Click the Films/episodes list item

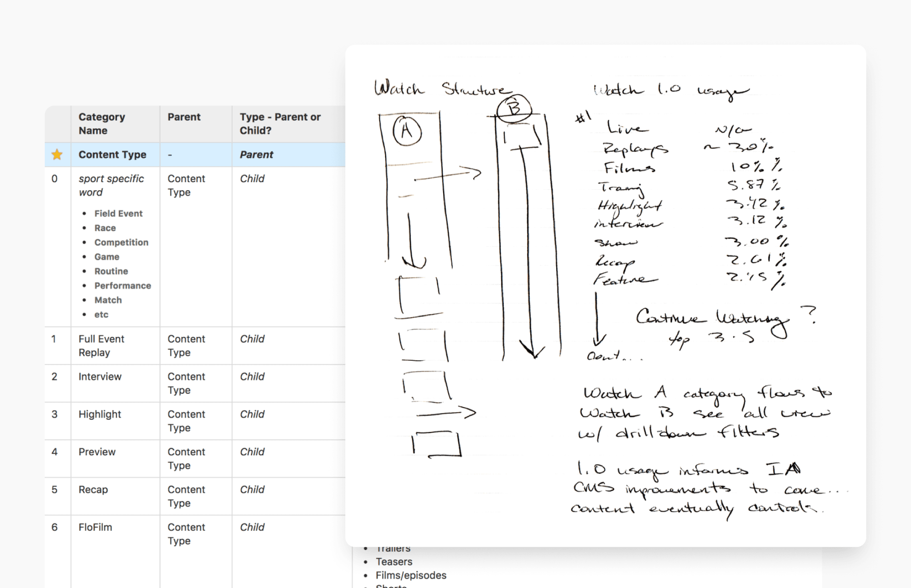(411, 575)
